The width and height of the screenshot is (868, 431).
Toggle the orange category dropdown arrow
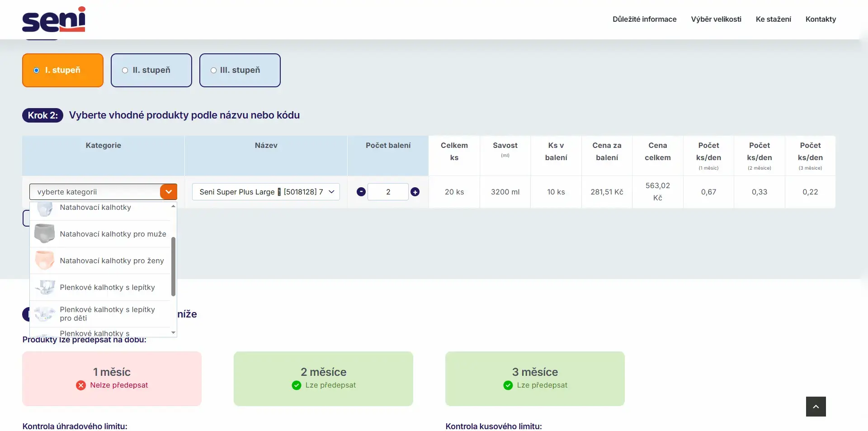(x=168, y=192)
